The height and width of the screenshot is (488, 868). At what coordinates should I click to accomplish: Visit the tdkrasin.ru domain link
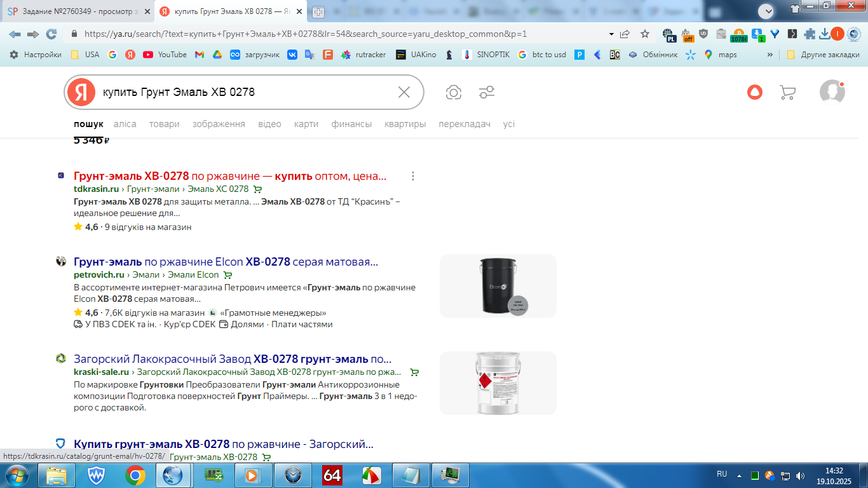[x=97, y=189]
